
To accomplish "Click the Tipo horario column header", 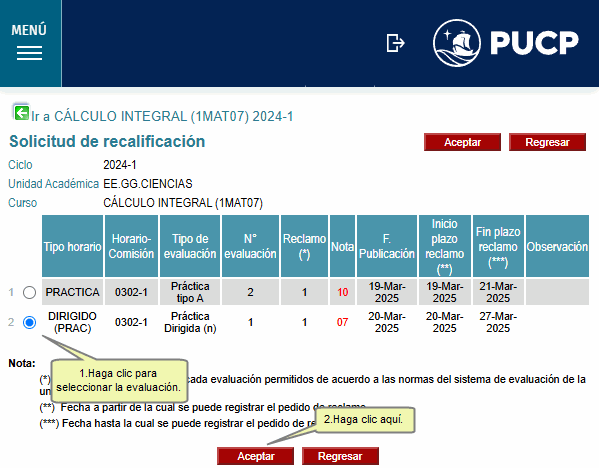I will tap(72, 246).
